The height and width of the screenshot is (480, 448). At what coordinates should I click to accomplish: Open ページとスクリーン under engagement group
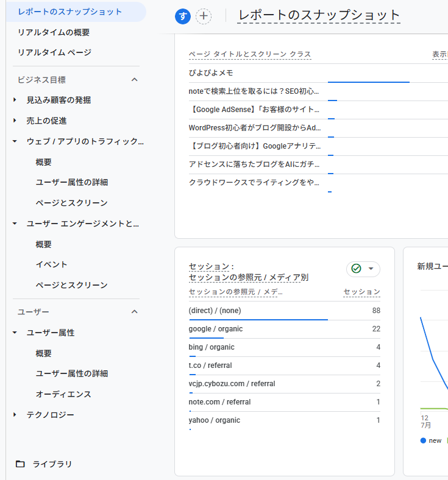72,285
